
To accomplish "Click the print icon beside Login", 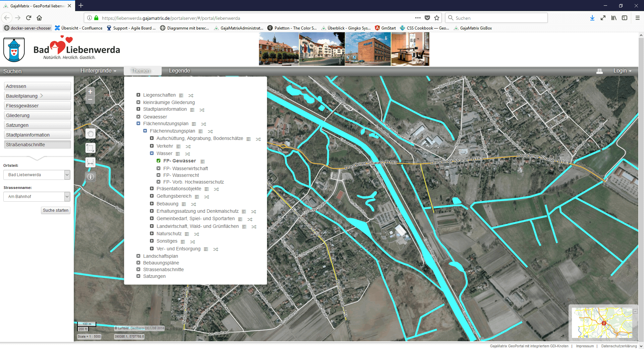I will pos(599,71).
